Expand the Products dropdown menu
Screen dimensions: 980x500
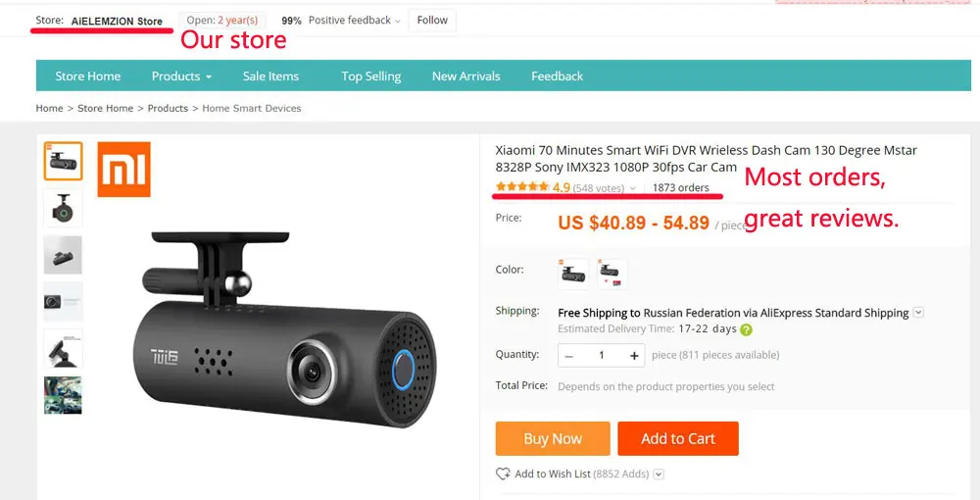(182, 76)
